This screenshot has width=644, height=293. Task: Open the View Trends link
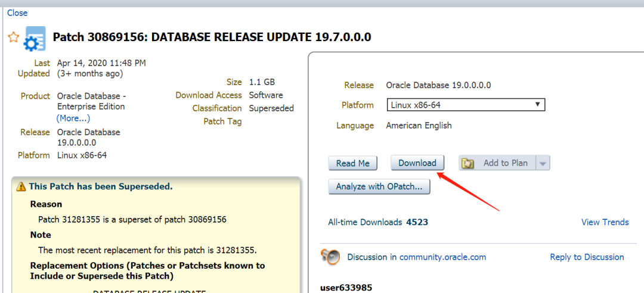(605, 222)
